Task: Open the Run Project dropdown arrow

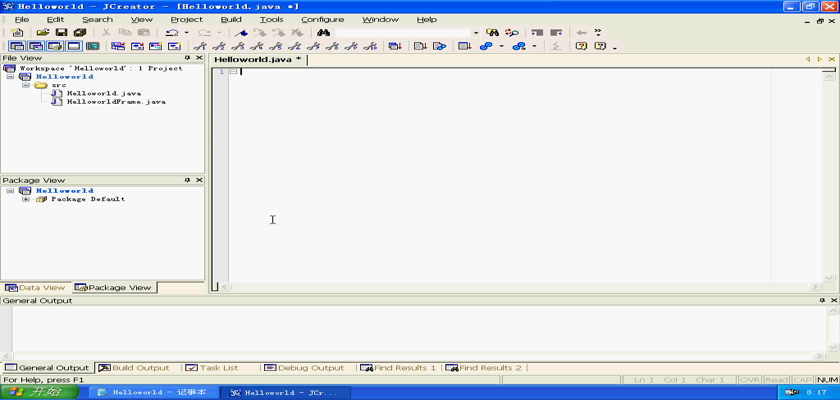Action: click(x=534, y=47)
